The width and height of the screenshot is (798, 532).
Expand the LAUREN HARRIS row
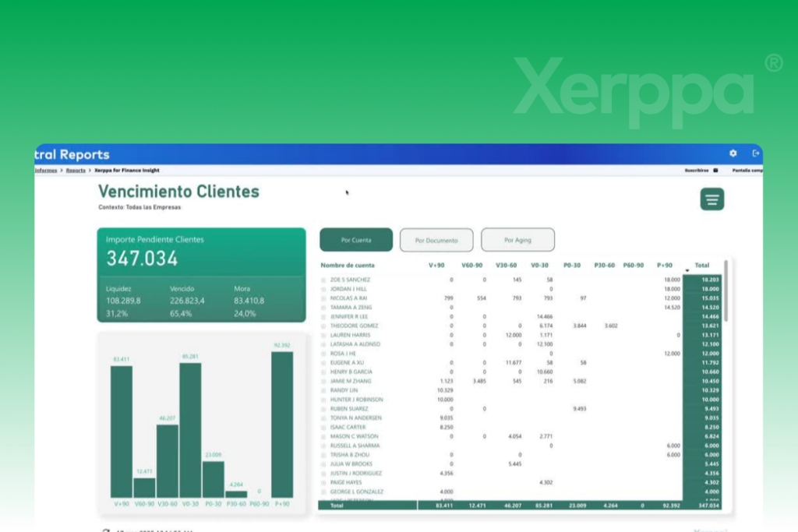tap(323, 335)
